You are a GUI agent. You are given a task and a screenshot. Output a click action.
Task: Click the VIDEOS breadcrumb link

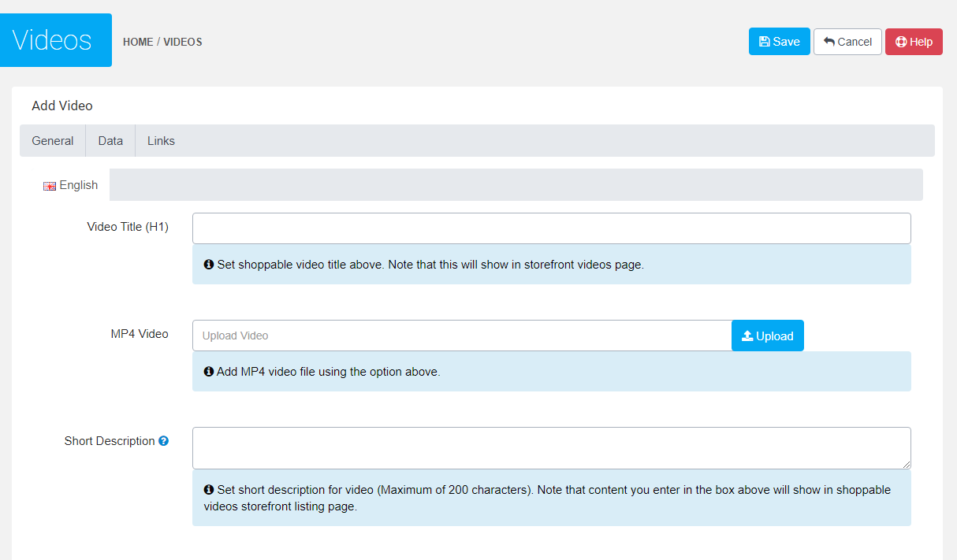coord(183,42)
